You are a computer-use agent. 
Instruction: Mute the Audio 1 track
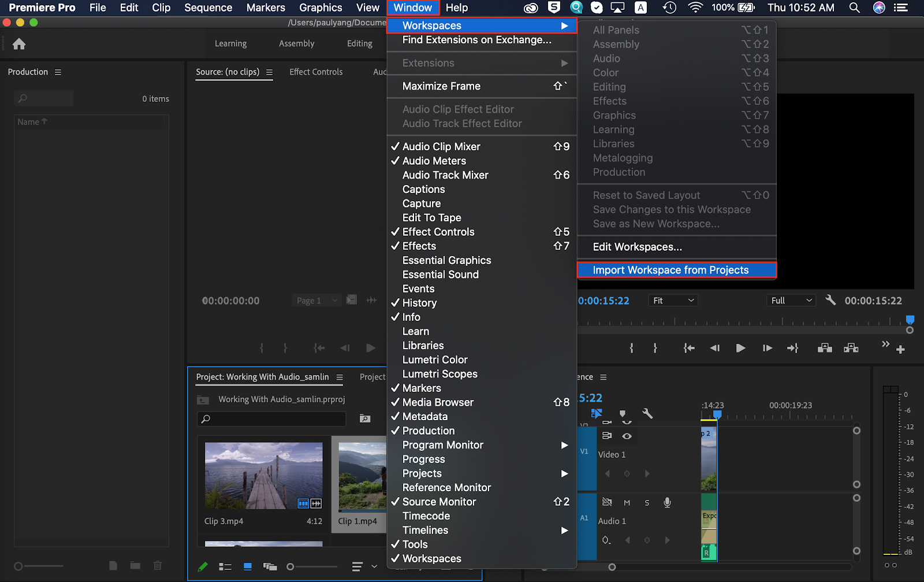pyautogui.click(x=627, y=503)
